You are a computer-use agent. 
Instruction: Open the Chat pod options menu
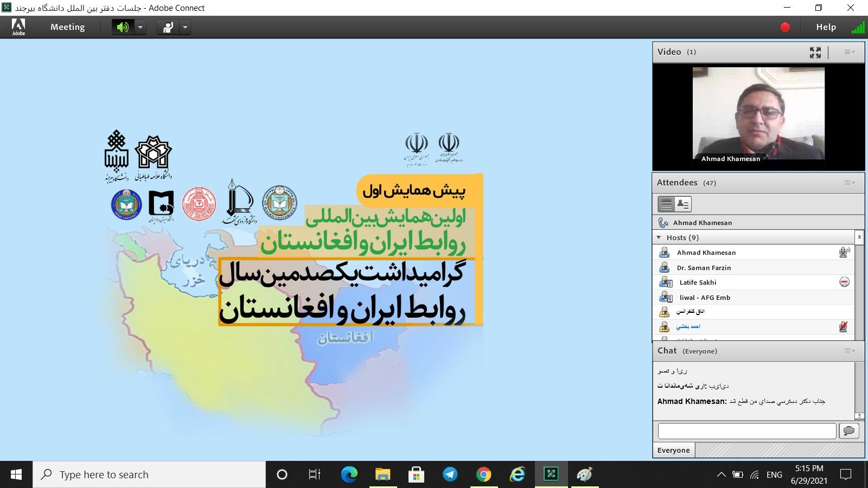point(849,351)
